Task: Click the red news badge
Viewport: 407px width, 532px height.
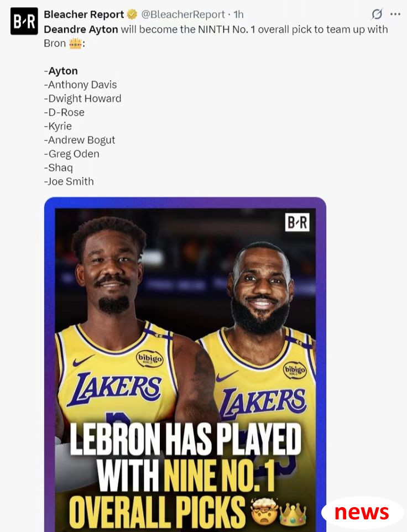Action: click(x=362, y=512)
